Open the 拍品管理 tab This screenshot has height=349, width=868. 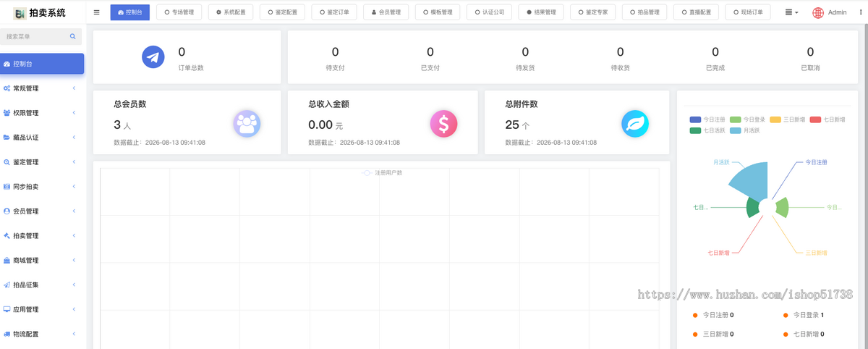coord(644,12)
